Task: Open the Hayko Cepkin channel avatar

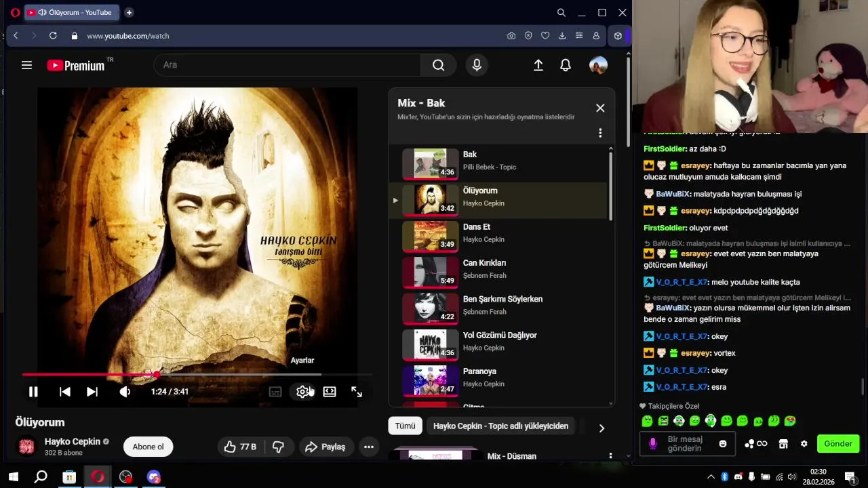Action: tap(26, 447)
